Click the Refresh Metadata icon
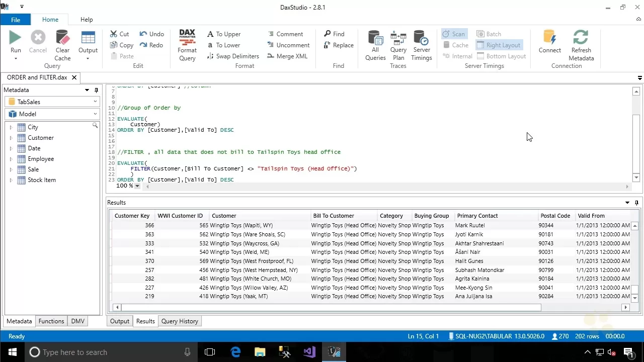 pos(581,44)
